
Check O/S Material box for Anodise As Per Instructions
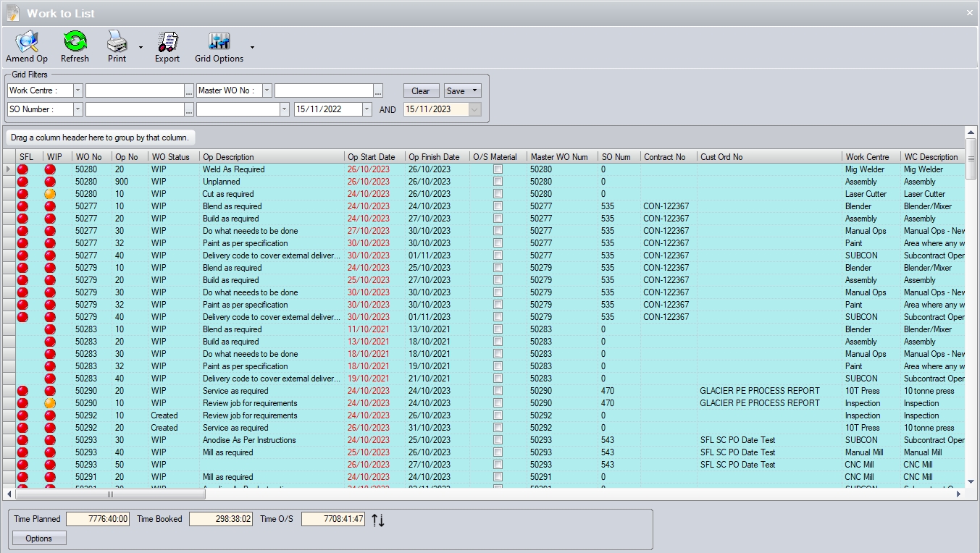(498, 440)
